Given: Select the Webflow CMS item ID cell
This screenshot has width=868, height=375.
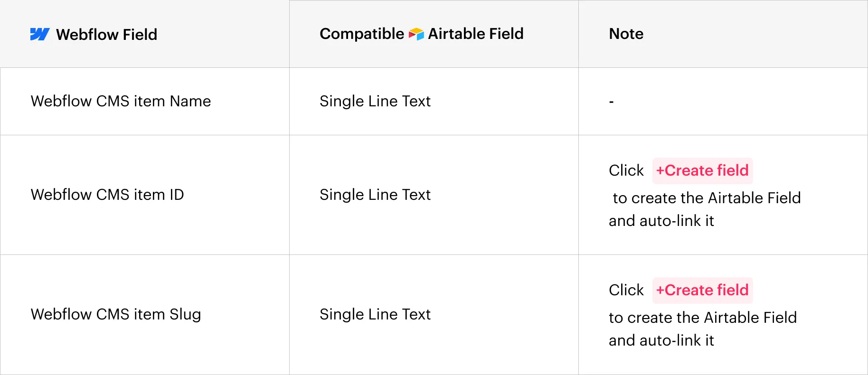Looking at the screenshot, I should coord(145,195).
